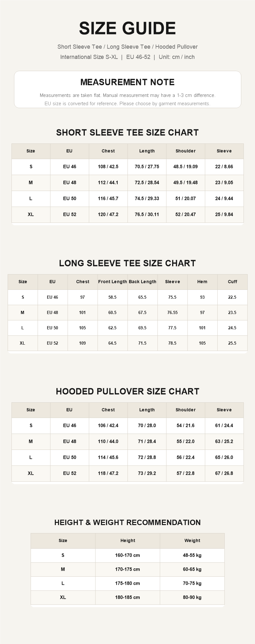The height and width of the screenshot is (644, 255).
Task: Select weight range 80-90 kg
Action: click(x=192, y=597)
